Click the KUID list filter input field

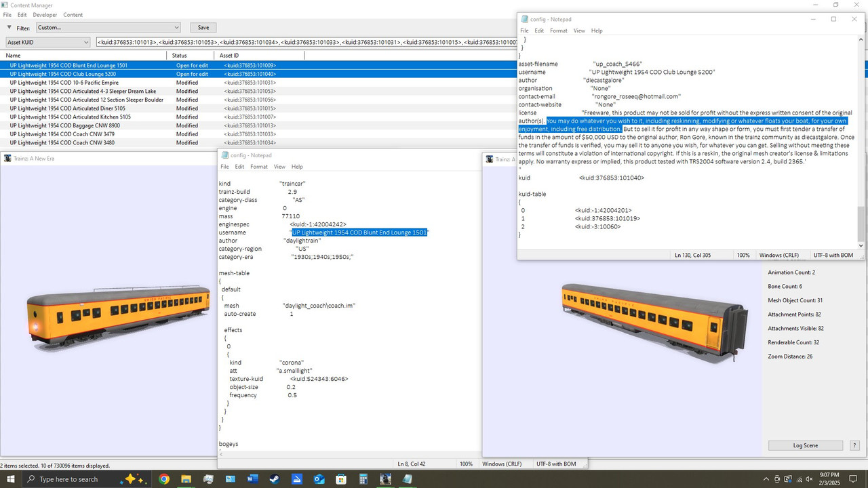pos(306,43)
